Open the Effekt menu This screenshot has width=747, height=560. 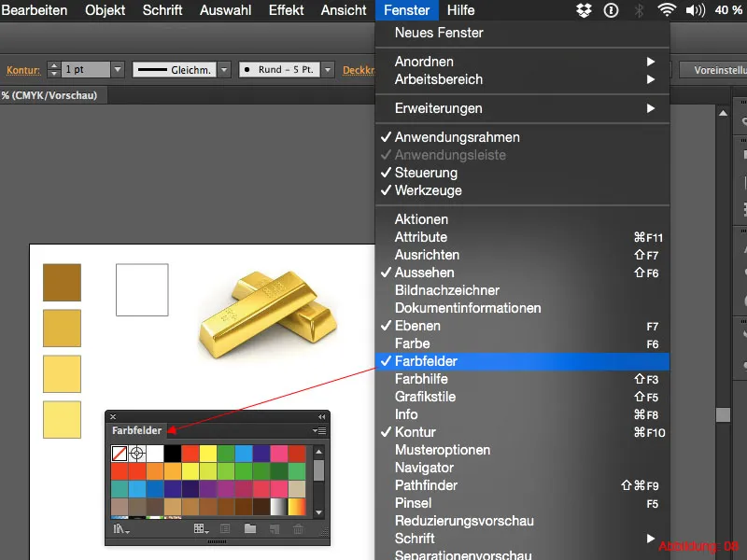(x=286, y=10)
